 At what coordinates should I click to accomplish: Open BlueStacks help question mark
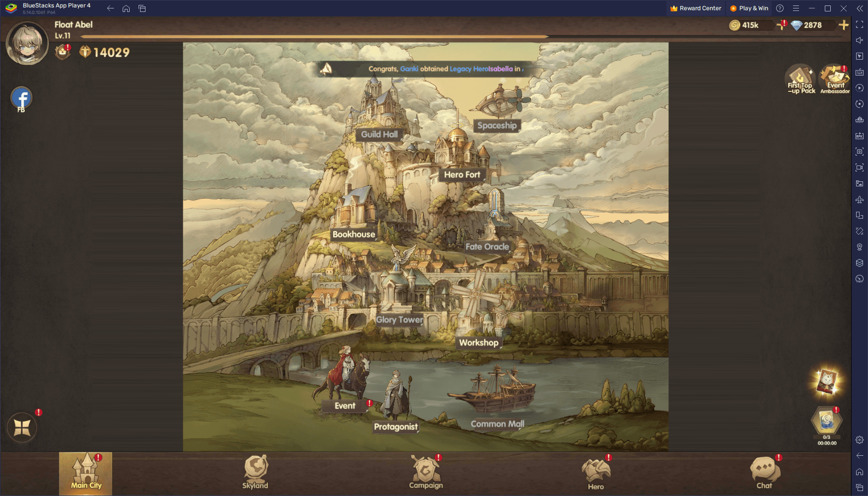[x=780, y=8]
